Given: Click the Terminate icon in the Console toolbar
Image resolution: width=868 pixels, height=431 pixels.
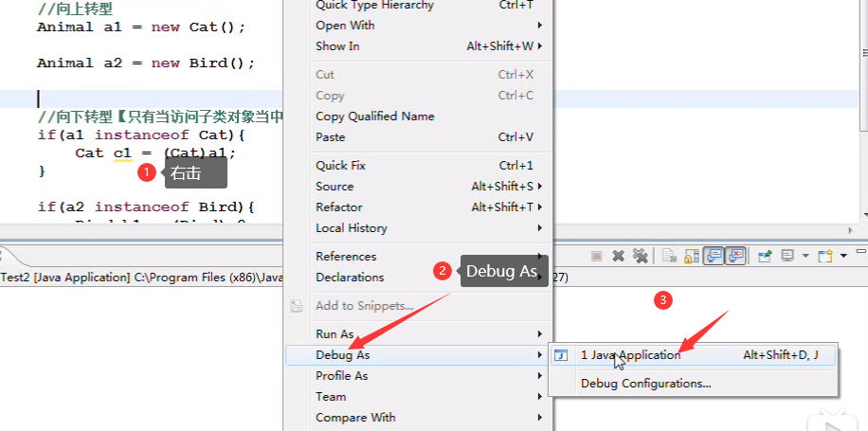Looking at the screenshot, I should 596,256.
